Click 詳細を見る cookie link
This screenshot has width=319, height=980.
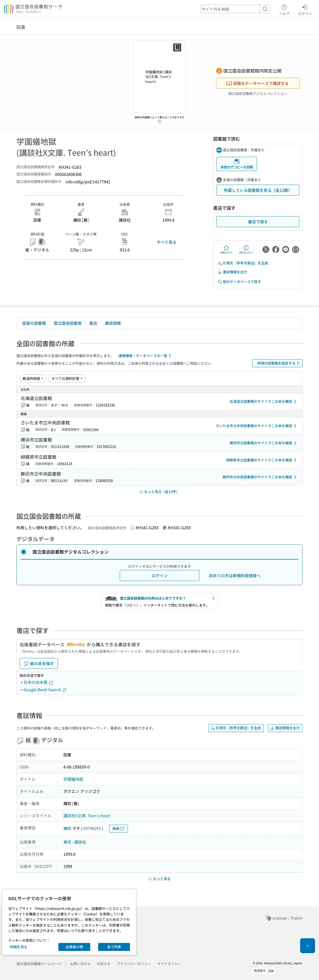pyautogui.click(x=18, y=947)
